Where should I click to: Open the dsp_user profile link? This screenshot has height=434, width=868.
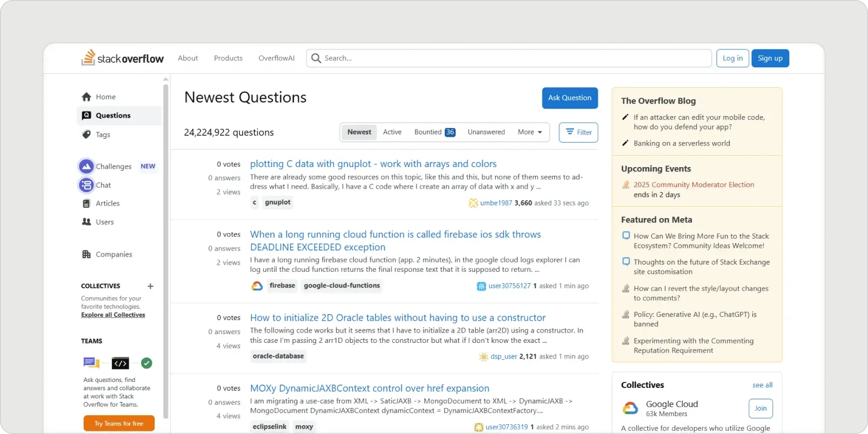point(503,356)
